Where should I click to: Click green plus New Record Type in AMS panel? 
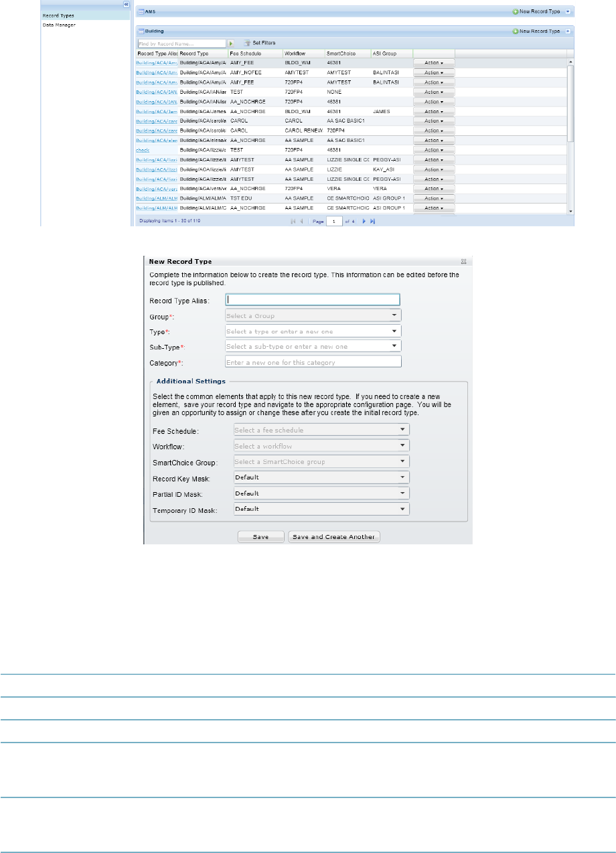[536, 12]
